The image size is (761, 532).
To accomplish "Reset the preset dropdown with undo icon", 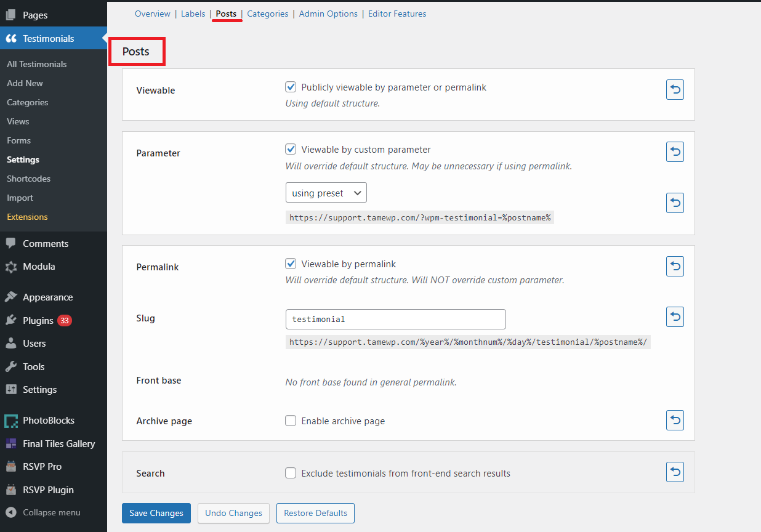I will [x=675, y=203].
